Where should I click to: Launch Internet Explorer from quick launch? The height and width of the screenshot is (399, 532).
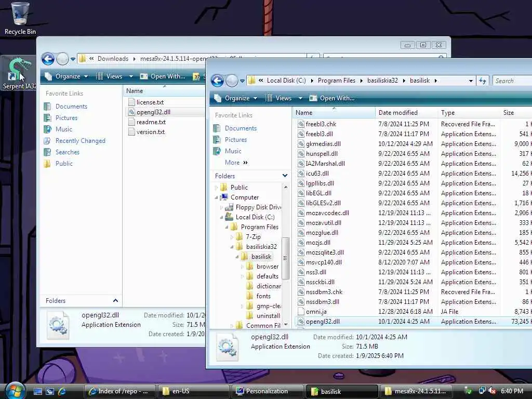pyautogui.click(x=62, y=391)
